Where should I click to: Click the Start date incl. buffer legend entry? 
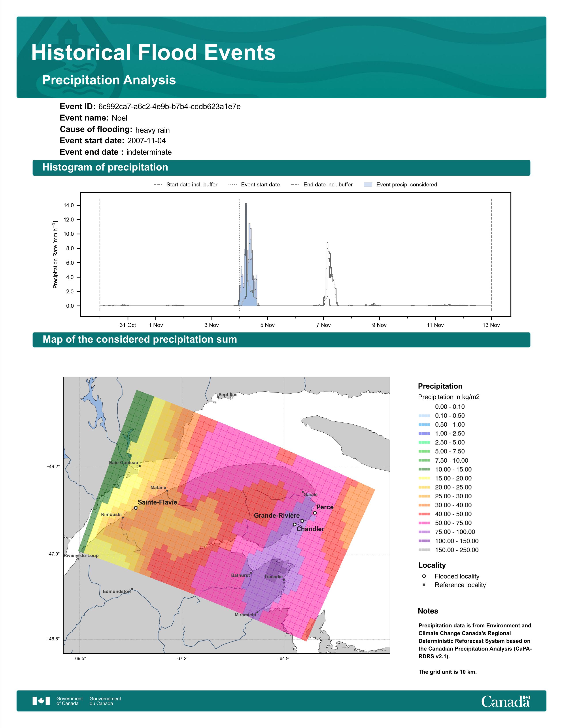coord(185,185)
